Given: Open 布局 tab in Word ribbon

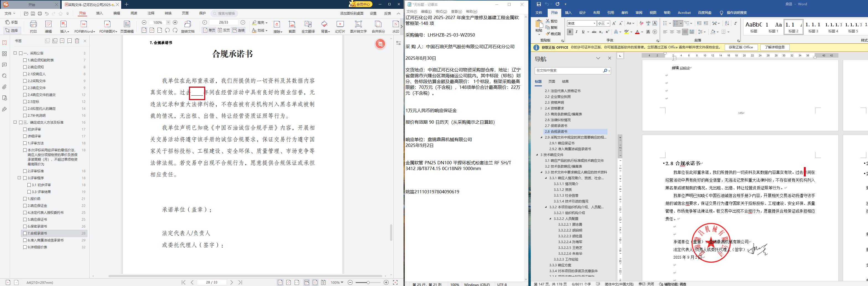Looking at the screenshot, I should coord(596,13).
